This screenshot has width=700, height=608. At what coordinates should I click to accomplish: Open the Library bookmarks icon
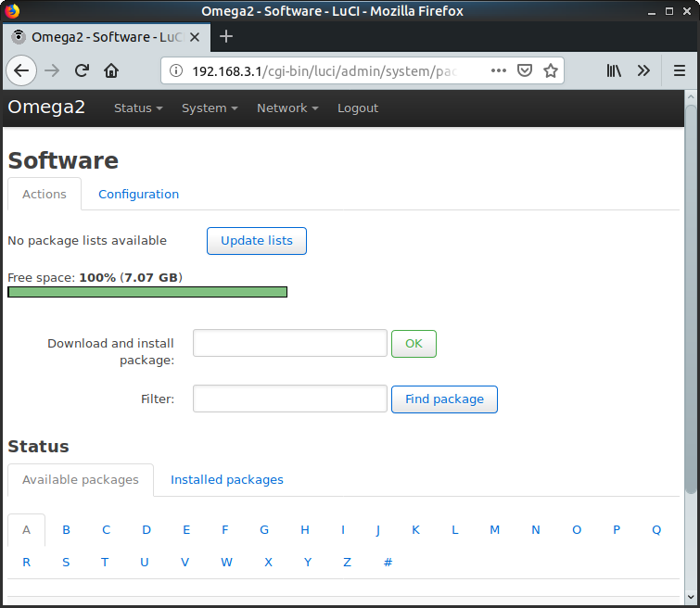(614, 70)
